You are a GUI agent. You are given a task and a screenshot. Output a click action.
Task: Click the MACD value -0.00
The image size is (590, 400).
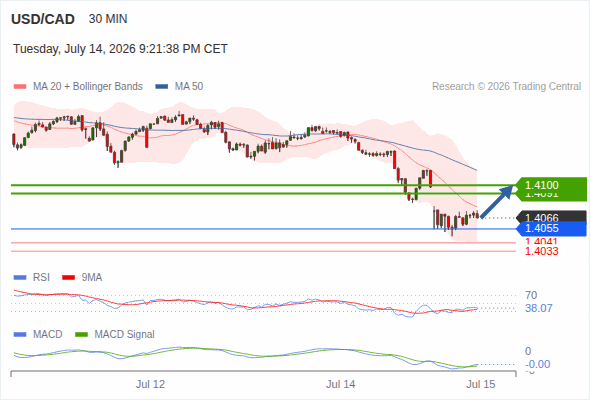(537, 364)
